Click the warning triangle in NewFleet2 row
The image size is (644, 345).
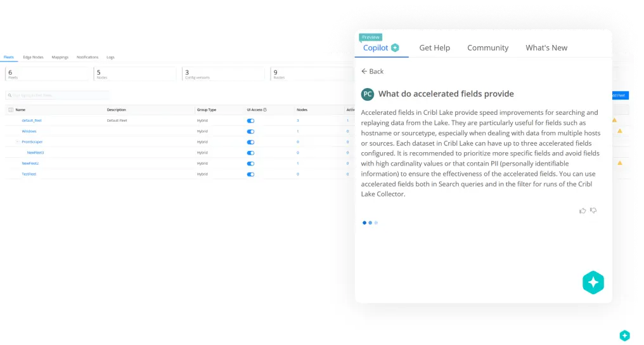(x=620, y=163)
